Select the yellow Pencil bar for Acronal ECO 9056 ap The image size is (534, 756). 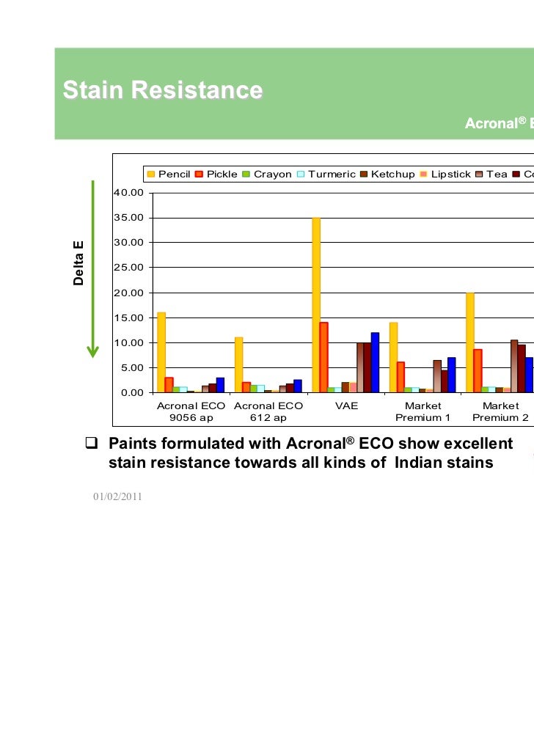coord(161,353)
